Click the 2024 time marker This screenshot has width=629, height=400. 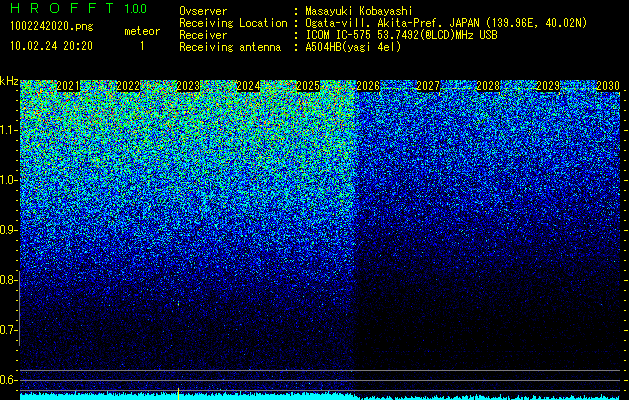coord(248,86)
